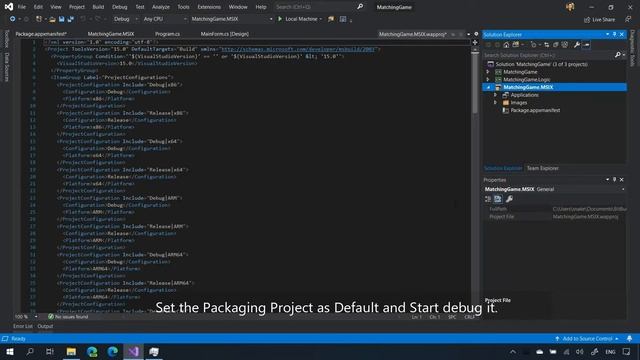This screenshot has width=640, height=360.
Task: Open the Extensions menu
Action: [209, 7]
